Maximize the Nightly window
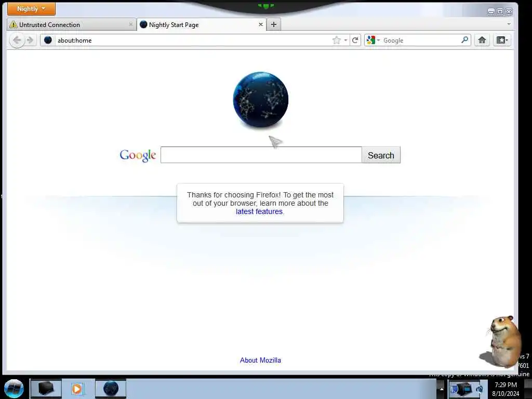 click(500, 12)
